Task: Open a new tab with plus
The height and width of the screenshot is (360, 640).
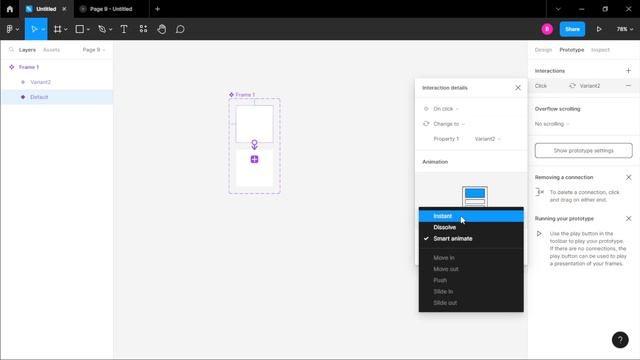Action: pos(157,9)
